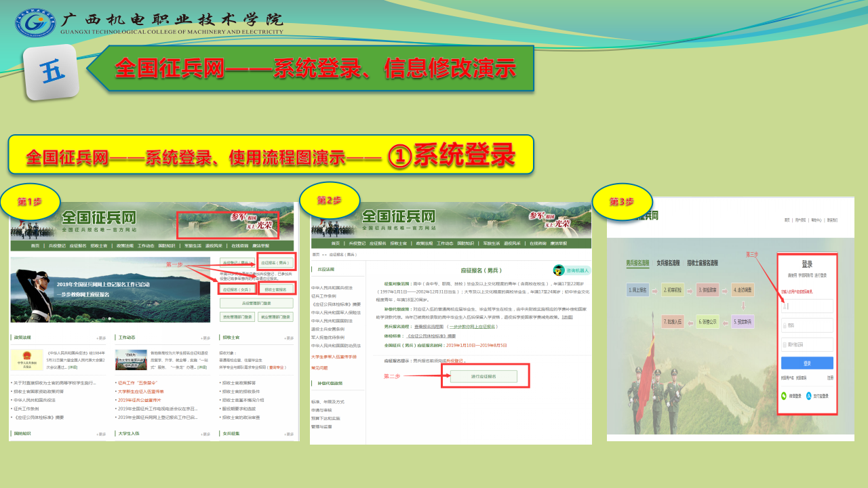868x488 pixels.
Task: Click 应征报名（男兵）button
Action: pos(275,262)
